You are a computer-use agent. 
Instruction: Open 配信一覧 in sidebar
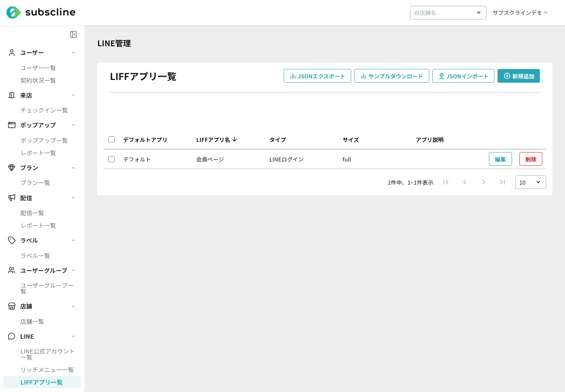point(32,213)
